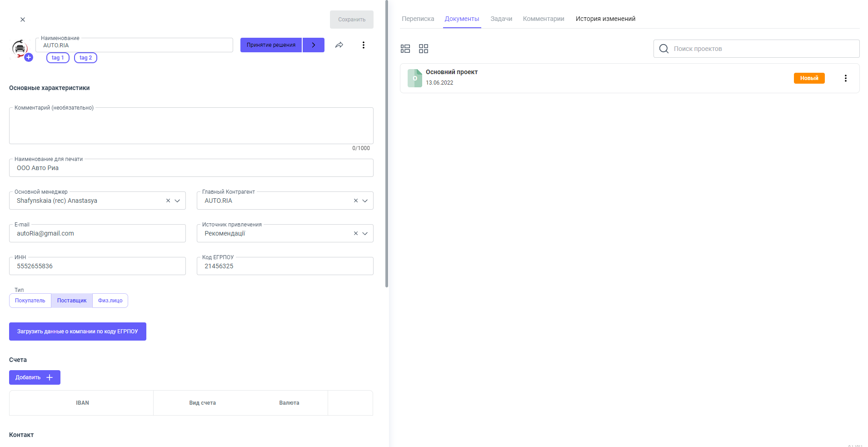Open the three-dot menu beside the stage button
Image resolution: width=868 pixels, height=447 pixels.
click(363, 45)
